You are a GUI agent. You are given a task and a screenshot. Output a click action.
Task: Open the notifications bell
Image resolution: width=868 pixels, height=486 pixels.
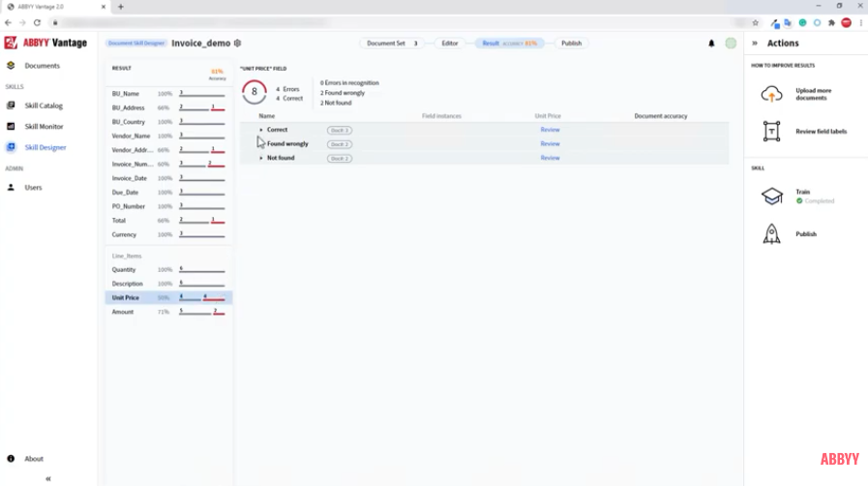711,44
